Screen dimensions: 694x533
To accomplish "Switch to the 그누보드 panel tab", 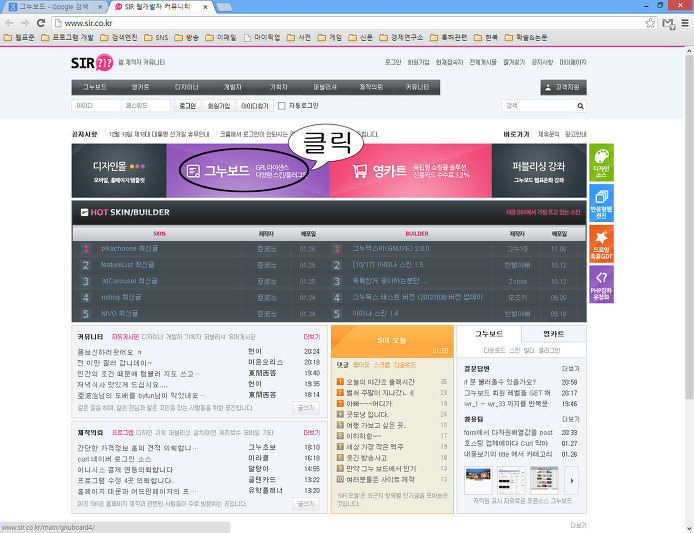I will pyautogui.click(x=489, y=334).
